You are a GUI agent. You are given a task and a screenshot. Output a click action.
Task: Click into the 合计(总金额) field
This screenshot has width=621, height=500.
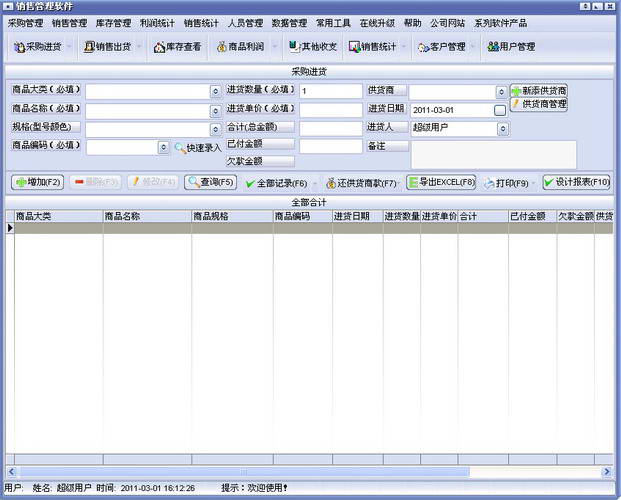point(331,129)
